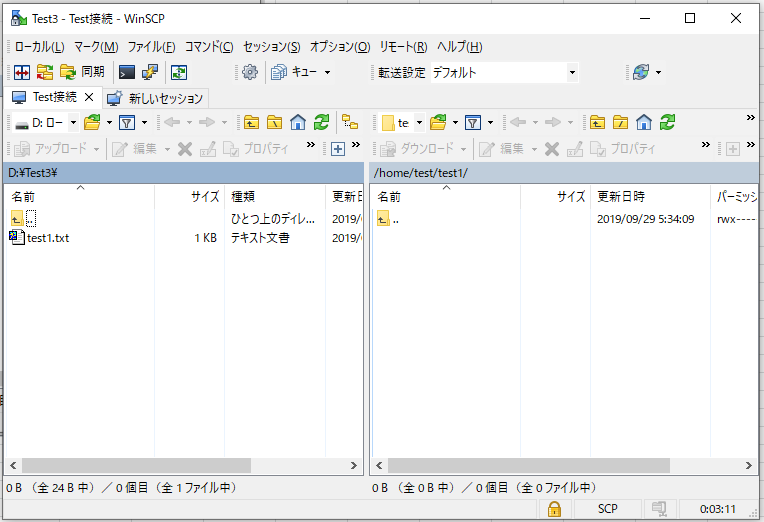The height and width of the screenshot is (522, 764).
Task: Click the remote open directory folder icon
Action: 438,122
